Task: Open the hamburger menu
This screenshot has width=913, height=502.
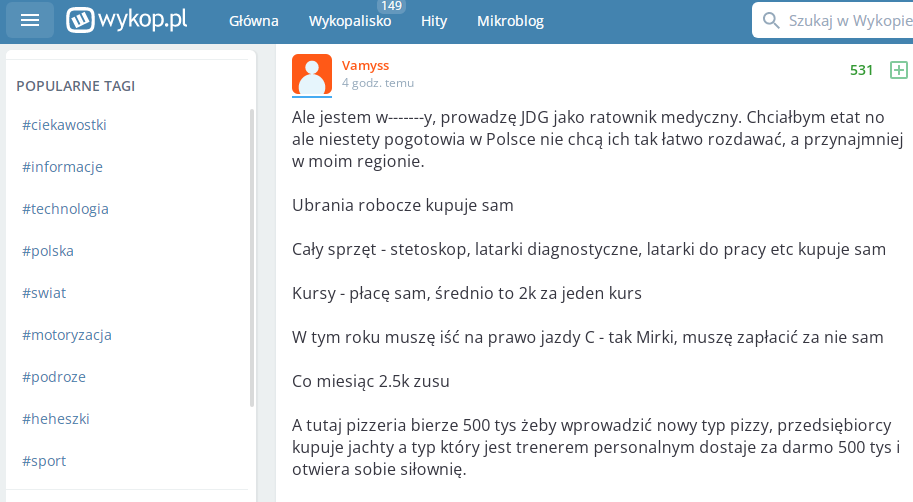Action: [30, 20]
